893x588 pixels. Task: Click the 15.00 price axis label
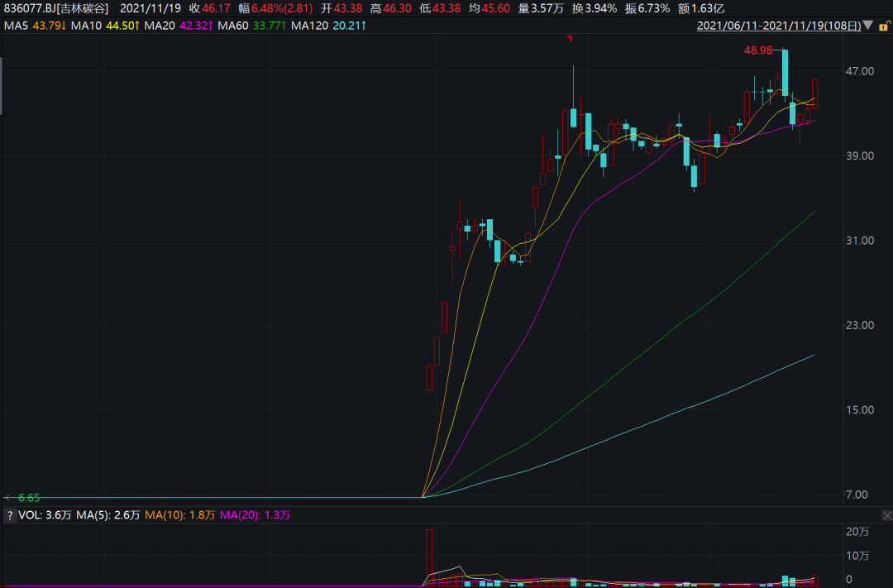tap(860, 409)
